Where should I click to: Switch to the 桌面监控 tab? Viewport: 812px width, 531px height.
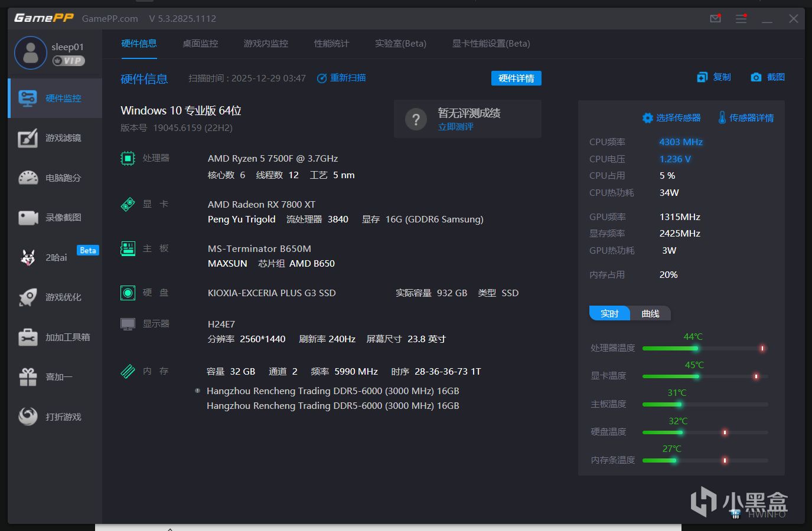[x=200, y=44]
